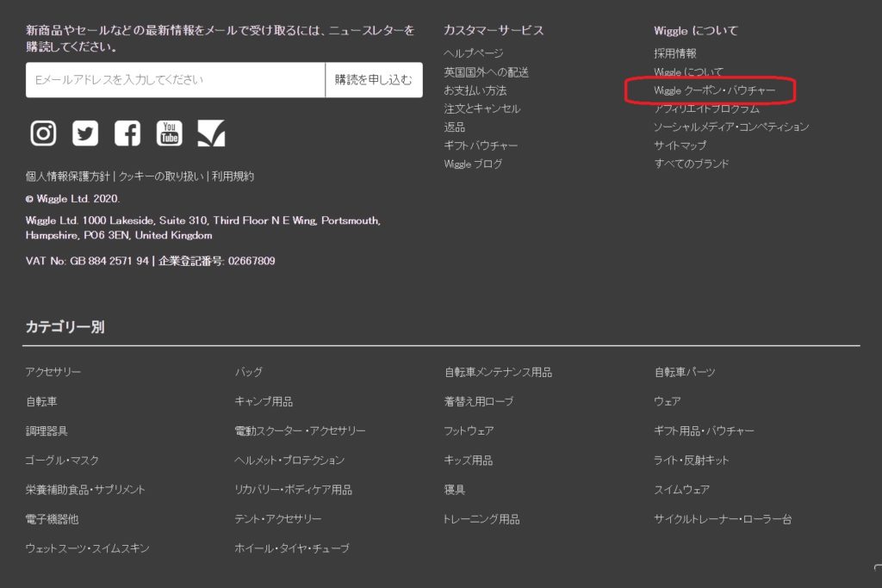
Task: Open the トレーニング用品 category
Action: 481,519
